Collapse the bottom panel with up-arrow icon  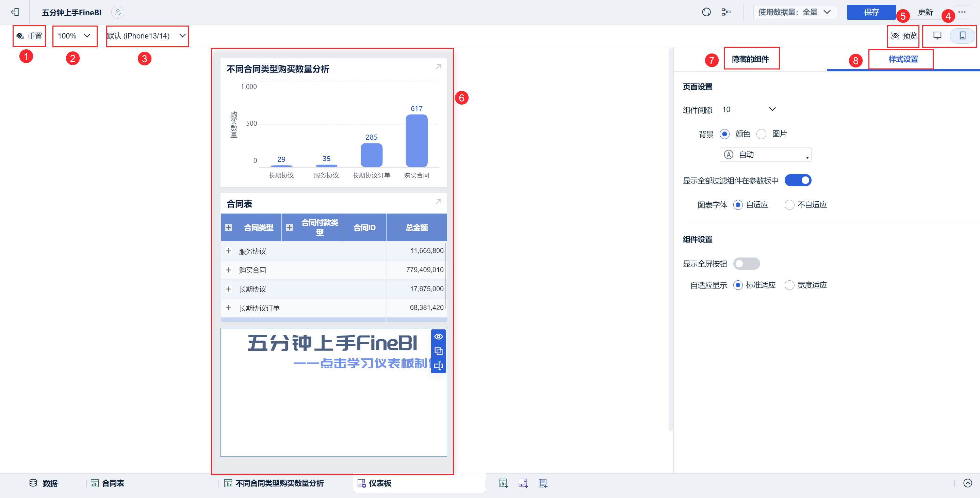pyautogui.click(x=967, y=483)
